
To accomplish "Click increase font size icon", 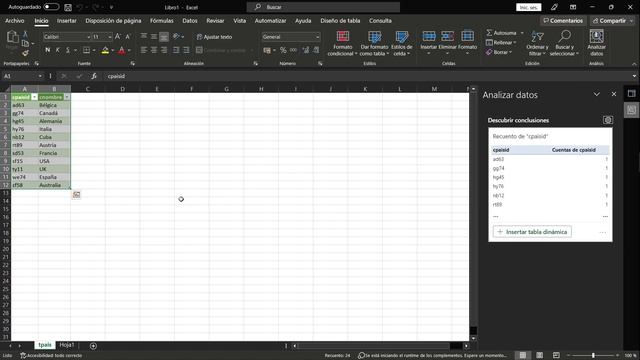I will (118, 37).
